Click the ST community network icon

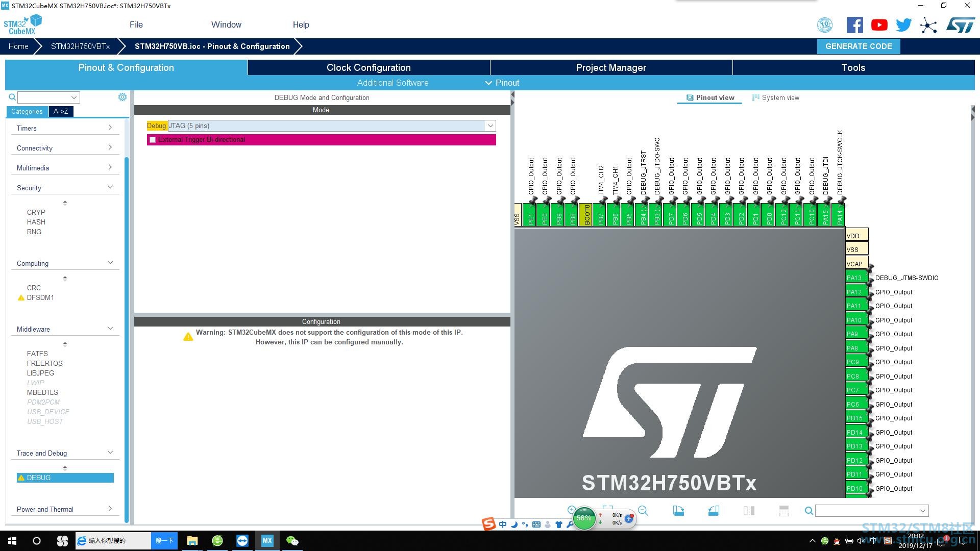(928, 26)
